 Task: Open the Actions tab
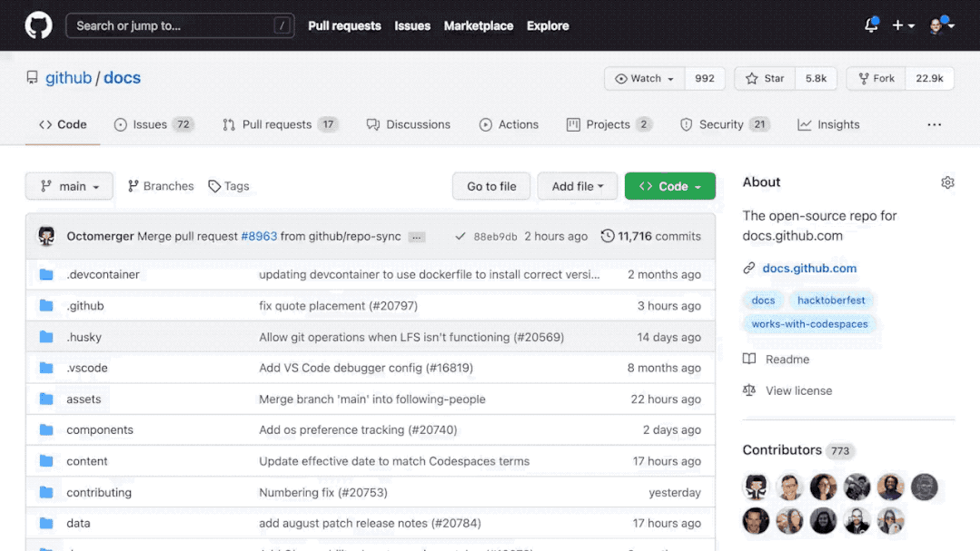coord(509,124)
